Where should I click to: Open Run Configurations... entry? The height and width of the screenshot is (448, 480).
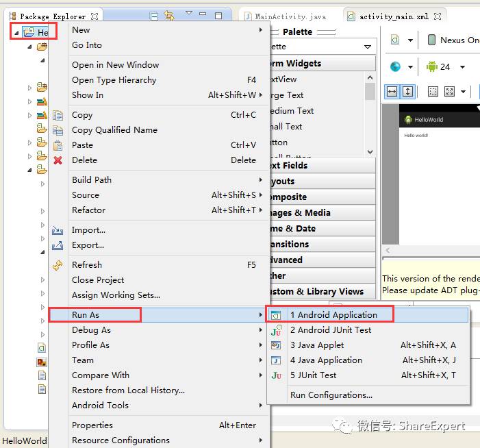tap(331, 395)
